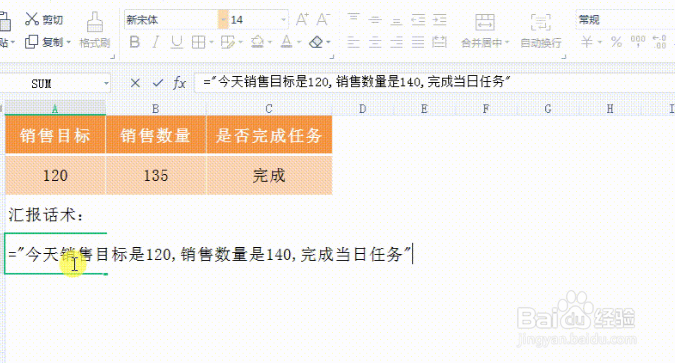Click the Currency ¥ format icon

point(587,42)
